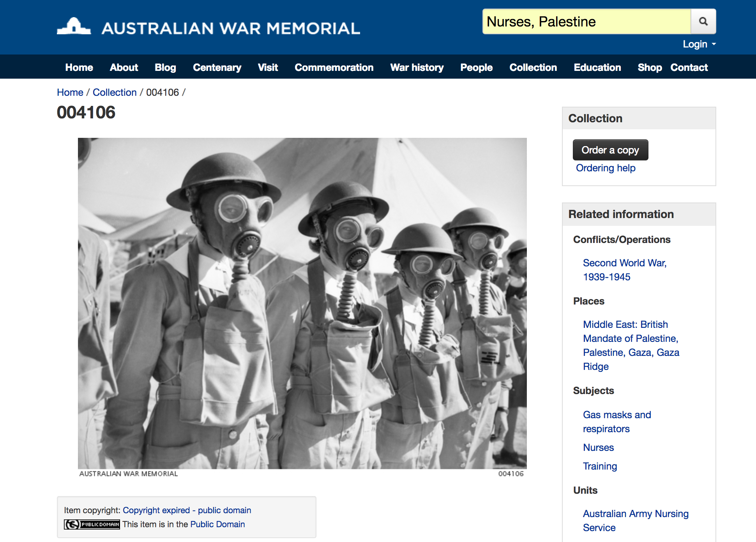Open the Nurses subject link
Image resolution: width=756 pixels, height=542 pixels.
click(x=598, y=447)
